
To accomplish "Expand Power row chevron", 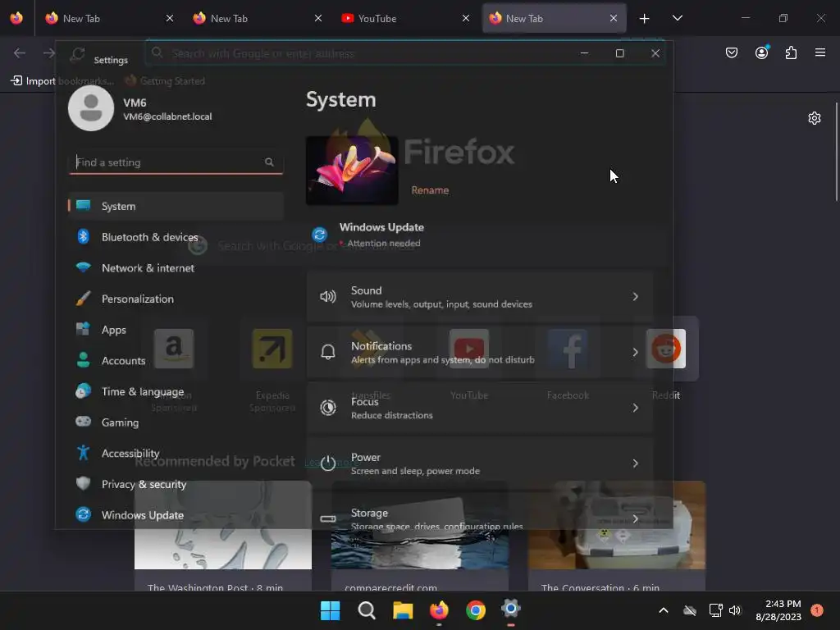I will pyautogui.click(x=636, y=463).
